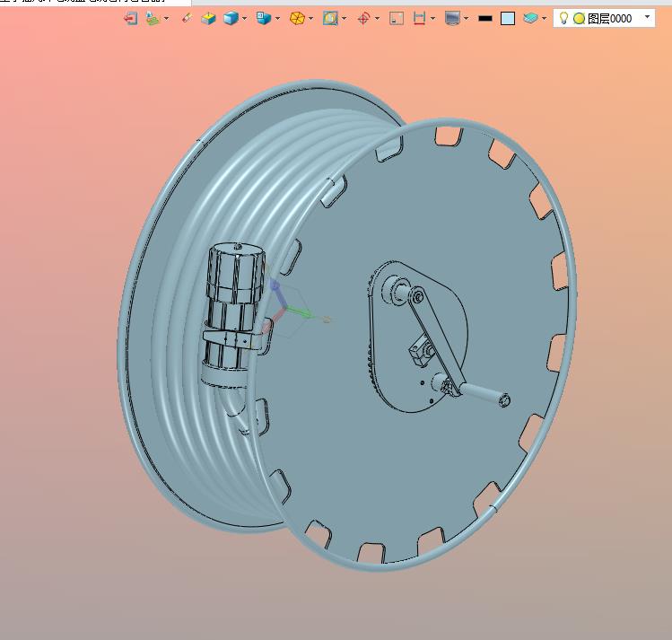
Task: Open the view-orientation cube dropdown arrow
Action: pos(278,19)
